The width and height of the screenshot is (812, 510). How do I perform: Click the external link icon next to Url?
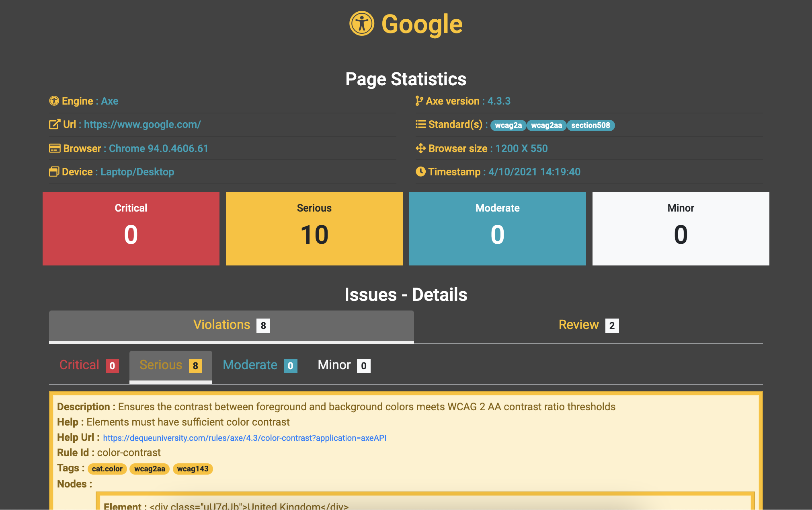click(x=54, y=124)
